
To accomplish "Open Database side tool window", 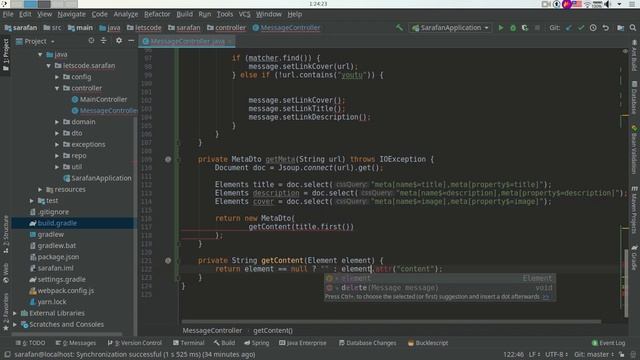I will 634,98.
